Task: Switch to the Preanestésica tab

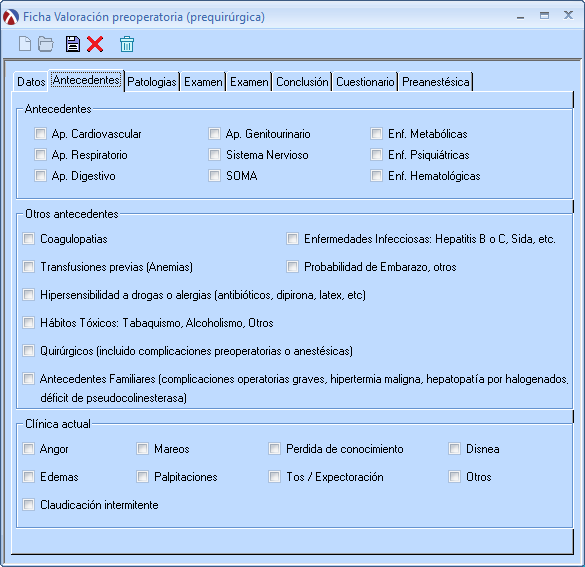Action: [435, 82]
